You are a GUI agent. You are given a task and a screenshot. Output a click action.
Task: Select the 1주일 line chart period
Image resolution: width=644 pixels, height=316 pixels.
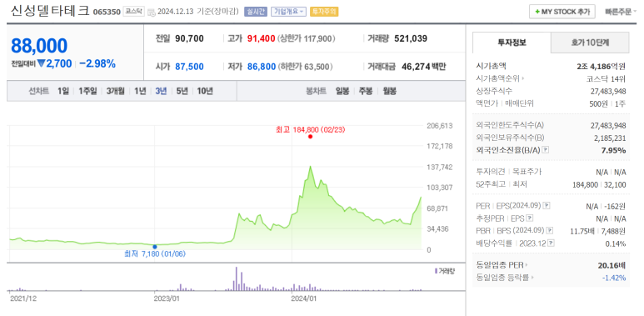87,91
